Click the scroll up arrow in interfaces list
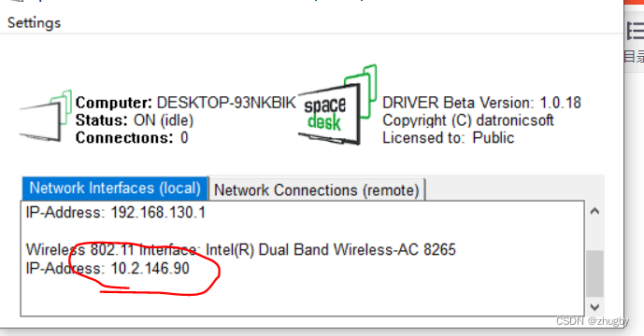Screen dimensions: 644x336 coord(594,211)
